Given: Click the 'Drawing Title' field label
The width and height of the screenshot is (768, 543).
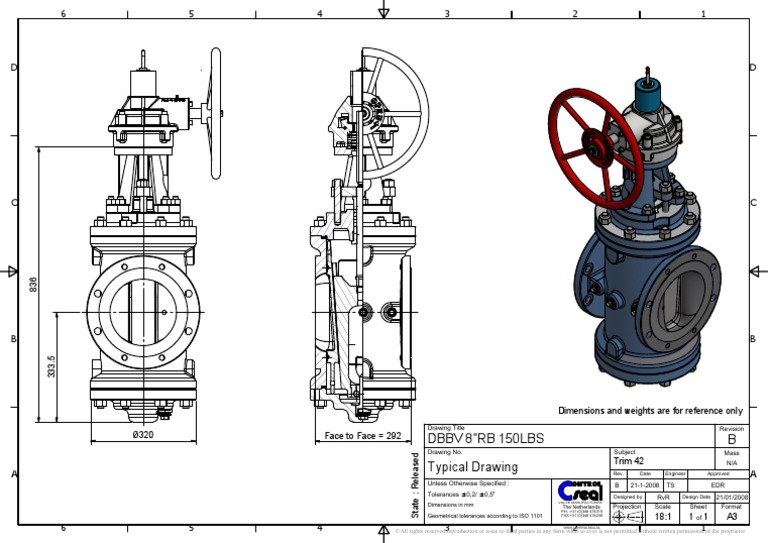Looking at the screenshot, I should point(446,428).
